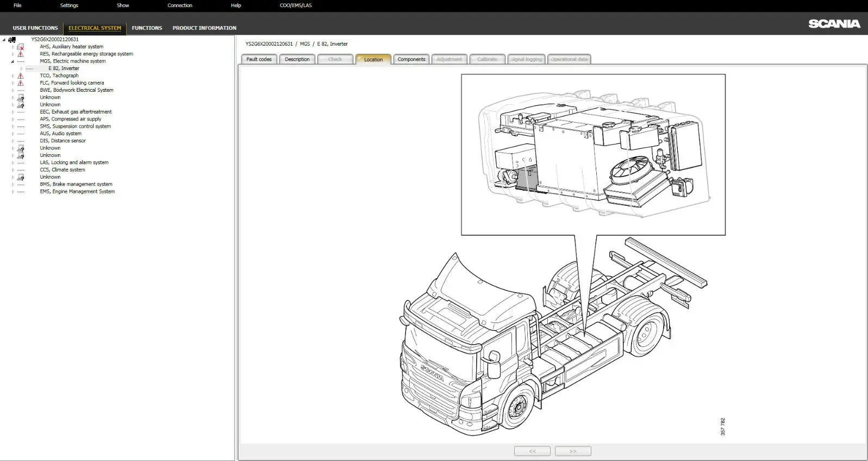This screenshot has height=461, width=868.
Task: Click the inverter detail inset illustration
Action: pyautogui.click(x=593, y=155)
